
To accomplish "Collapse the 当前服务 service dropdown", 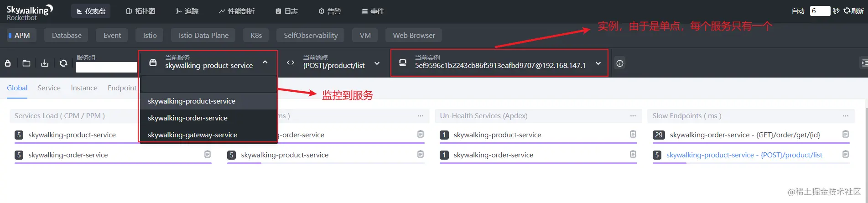I will pyautogui.click(x=265, y=62).
